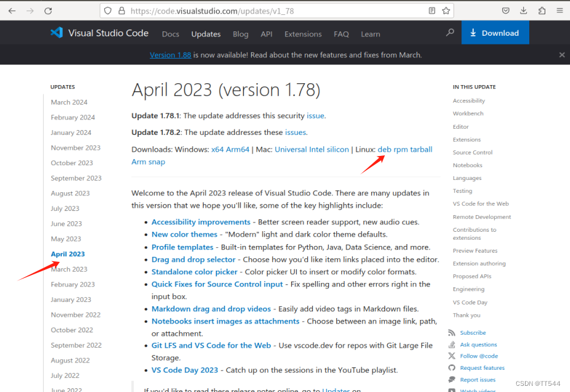Jump to Remote Development section
The width and height of the screenshot is (570, 392).
[482, 217]
